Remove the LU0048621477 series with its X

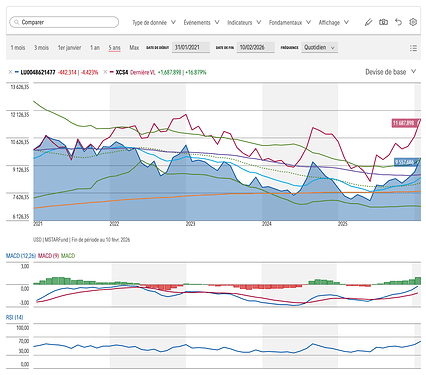10,72
